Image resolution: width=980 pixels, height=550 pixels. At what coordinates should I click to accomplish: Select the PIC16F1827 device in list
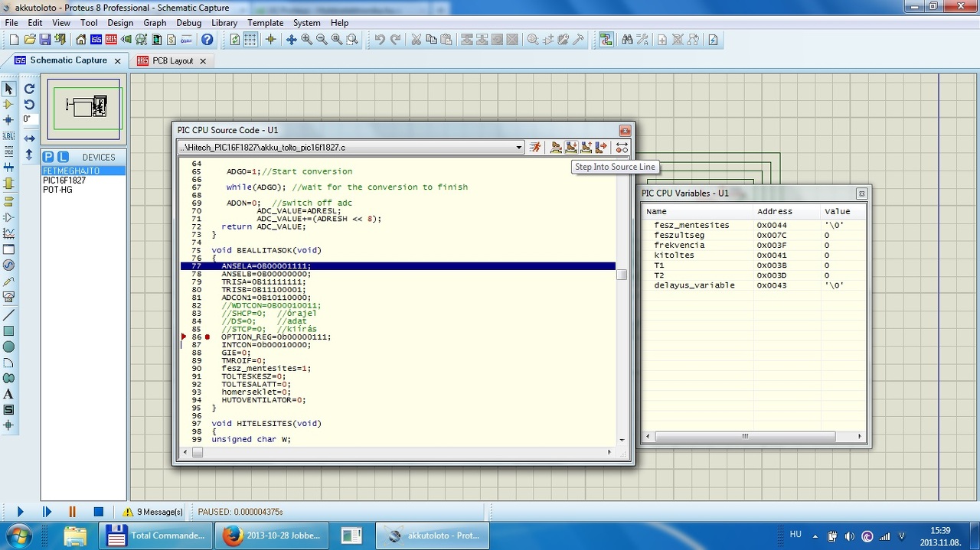coord(64,181)
